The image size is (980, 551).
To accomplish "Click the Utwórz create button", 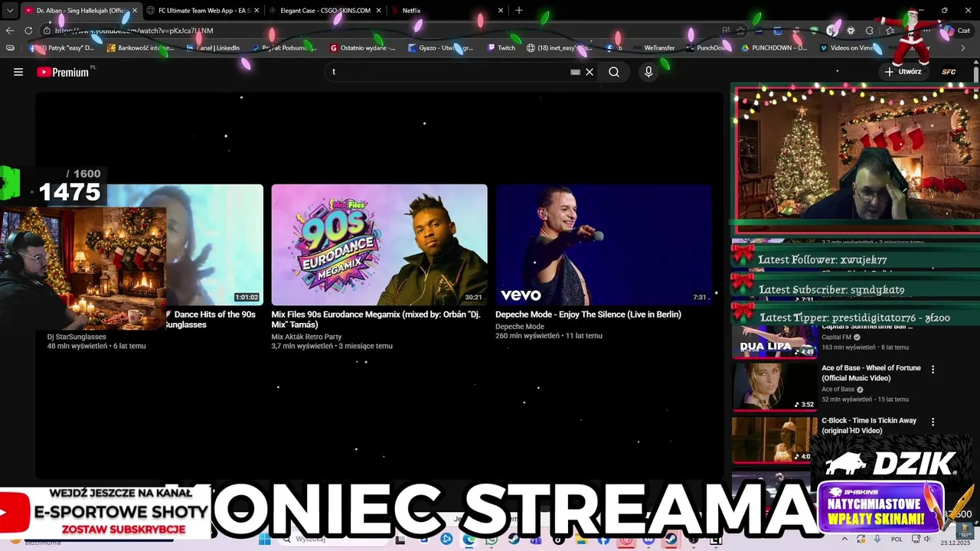I will click(x=903, y=72).
